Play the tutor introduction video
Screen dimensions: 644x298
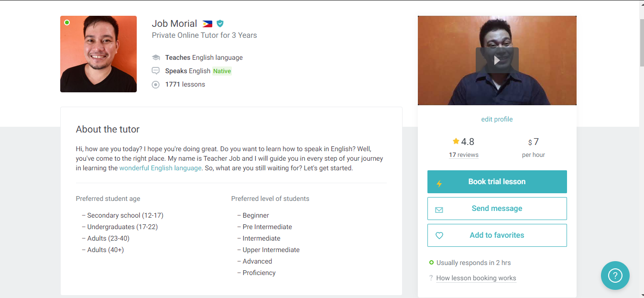497,60
